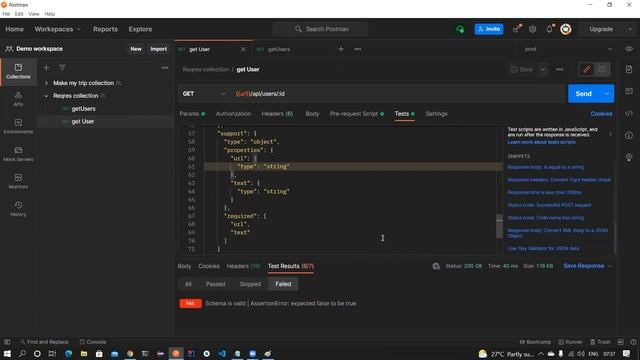
Task: Create new collection with plus icon
Action: click(46, 68)
